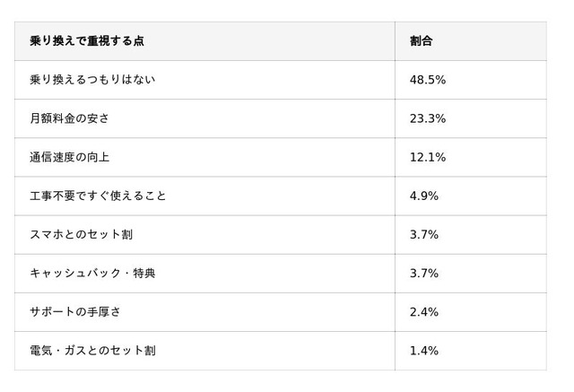This screenshot has width=574, height=392.
Task: Select the 乗り換えるつもりはない row label
Action: 92,80
